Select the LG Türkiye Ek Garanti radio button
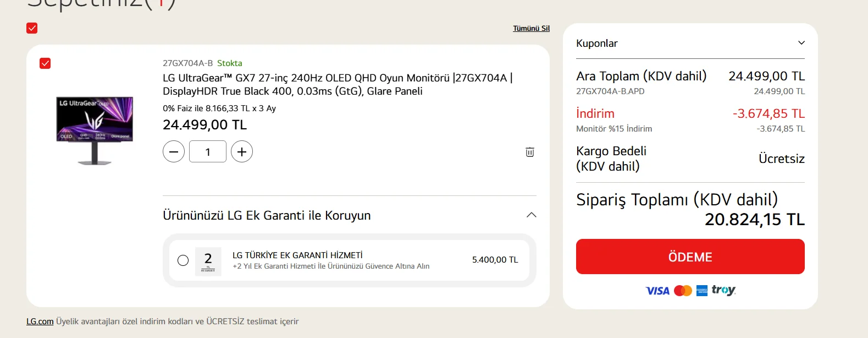The width and height of the screenshot is (868, 338). [183, 260]
